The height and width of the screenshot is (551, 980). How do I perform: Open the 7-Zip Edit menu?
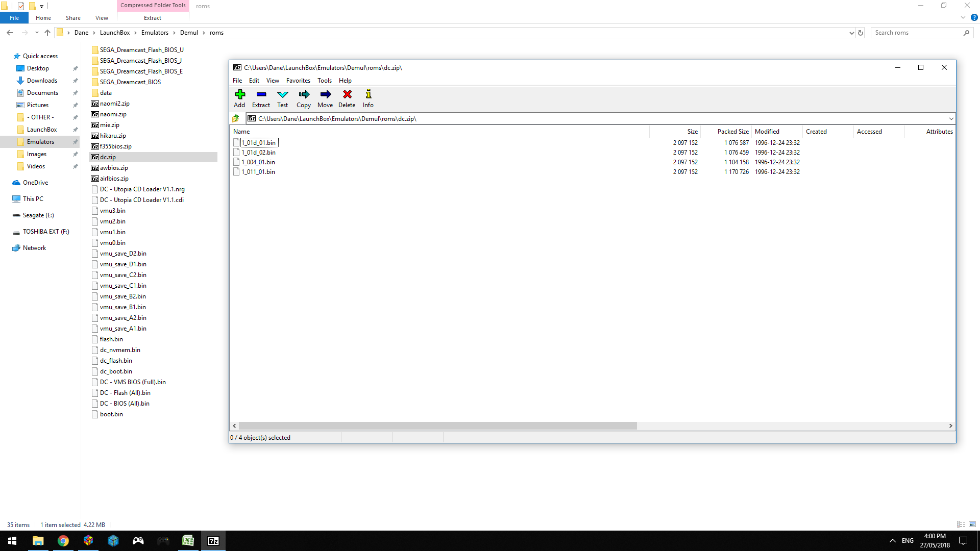click(254, 81)
